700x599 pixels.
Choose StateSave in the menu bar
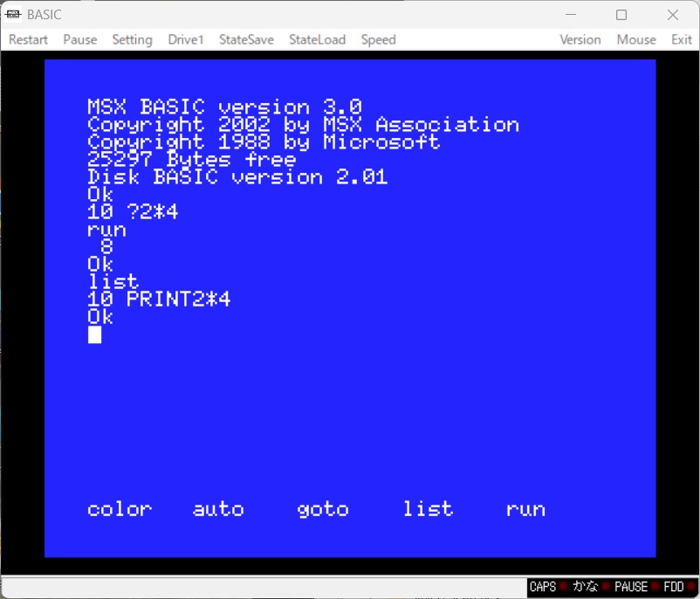pos(246,40)
